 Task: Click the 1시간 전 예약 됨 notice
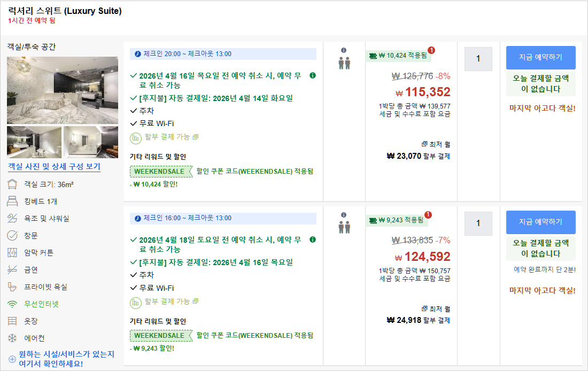(32, 21)
